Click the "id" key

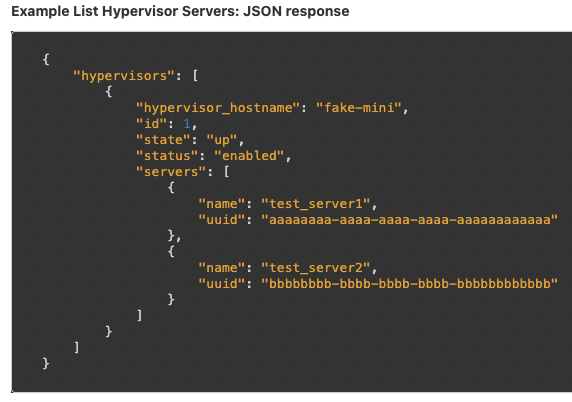[x=151, y=124]
